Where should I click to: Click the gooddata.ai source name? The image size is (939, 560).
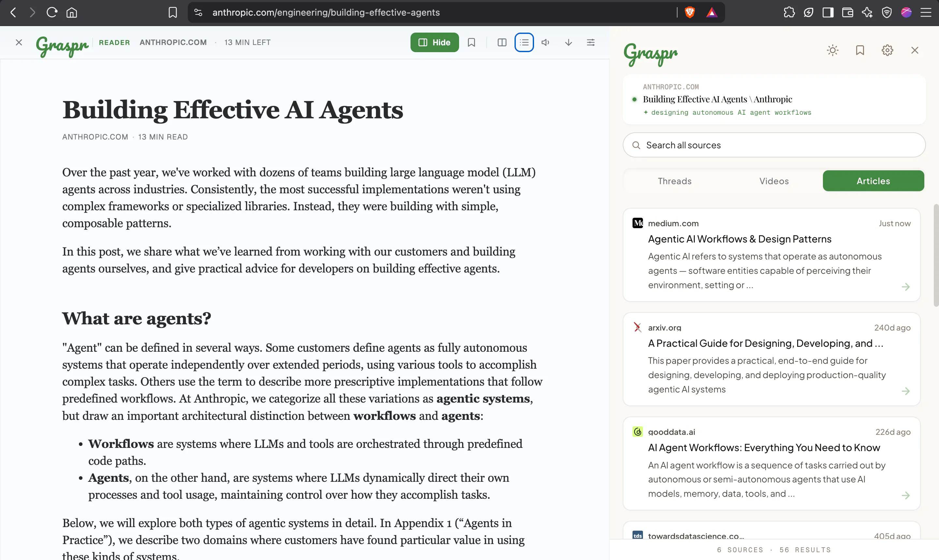click(671, 432)
